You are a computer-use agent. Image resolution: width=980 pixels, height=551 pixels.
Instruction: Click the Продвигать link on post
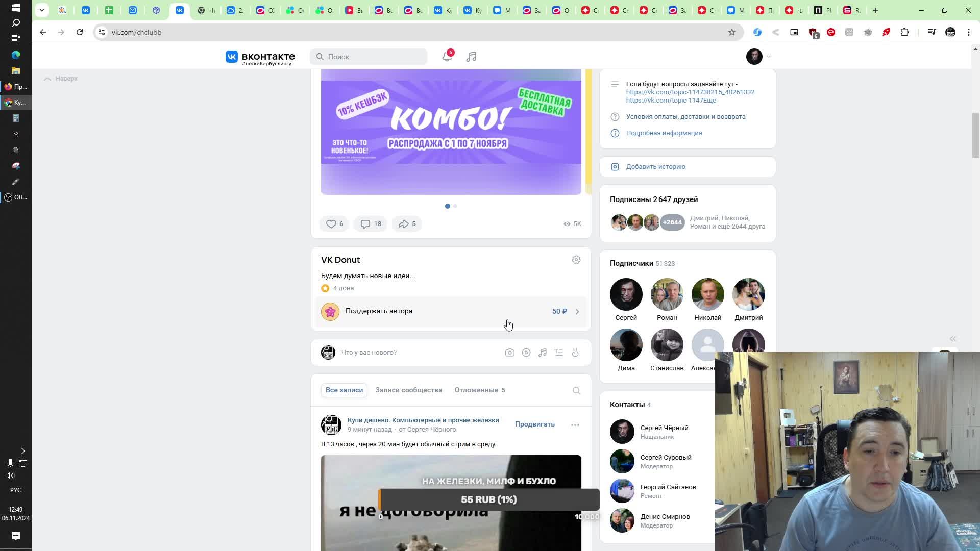[534, 424]
